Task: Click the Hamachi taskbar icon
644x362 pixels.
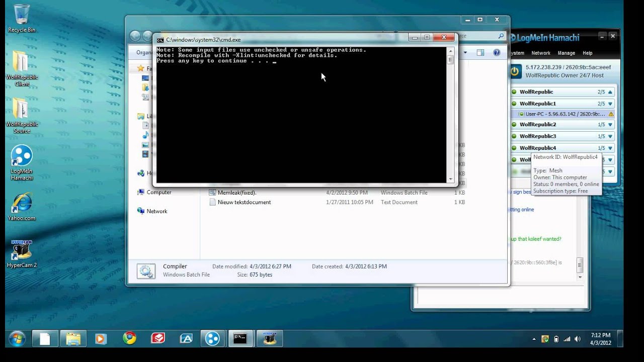Action: click(x=212, y=339)
